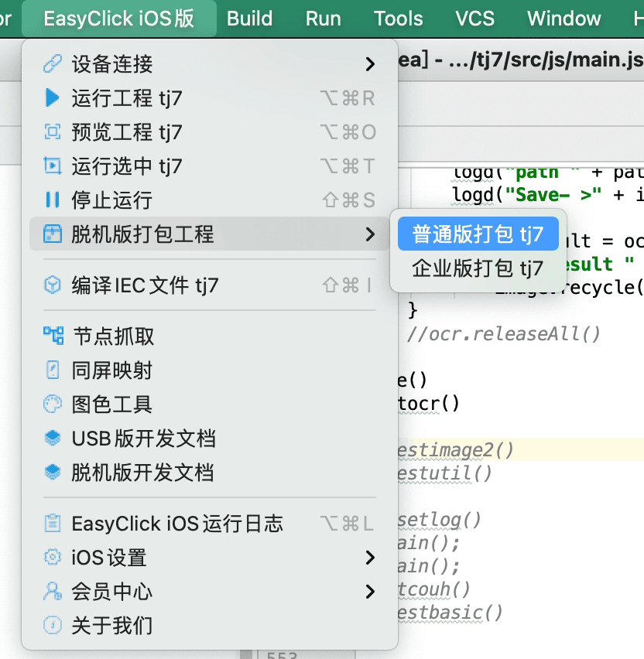Click the estimage2() code line
This screenshot has width=644, height=659.
tap(456, 450)
